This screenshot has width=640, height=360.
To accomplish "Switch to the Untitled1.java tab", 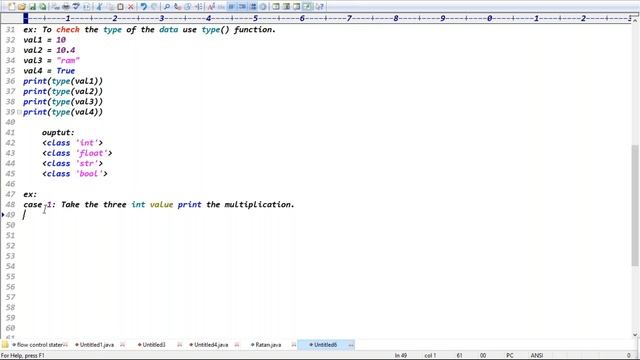I will (x=97, y=345).
